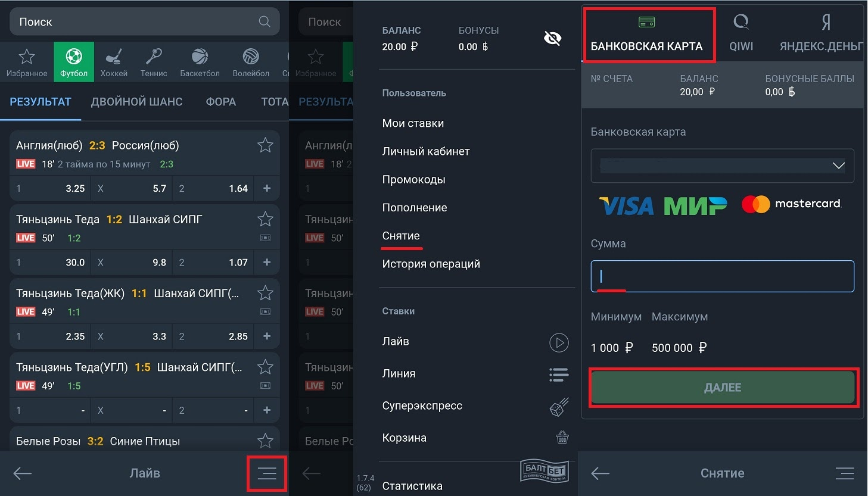Toggle balance visibility eye icon
The height and width of the screenshot is (496, 868).
click(x=552, y=39)
